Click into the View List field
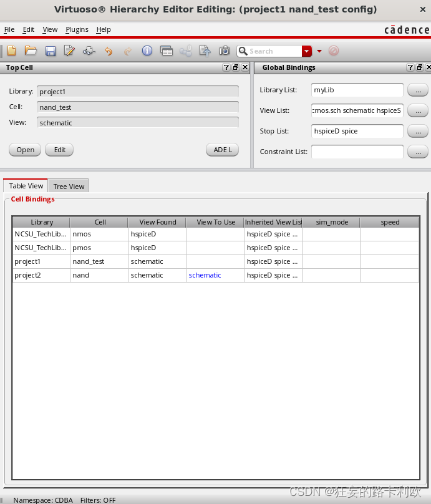This screenshot has width=431, height=504. 357,110
